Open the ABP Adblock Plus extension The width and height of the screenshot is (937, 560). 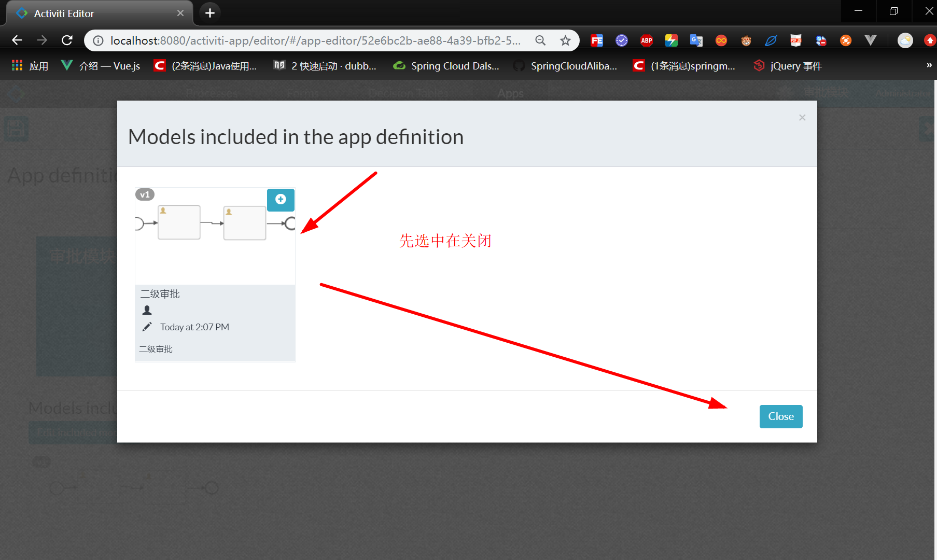(647, 40)
